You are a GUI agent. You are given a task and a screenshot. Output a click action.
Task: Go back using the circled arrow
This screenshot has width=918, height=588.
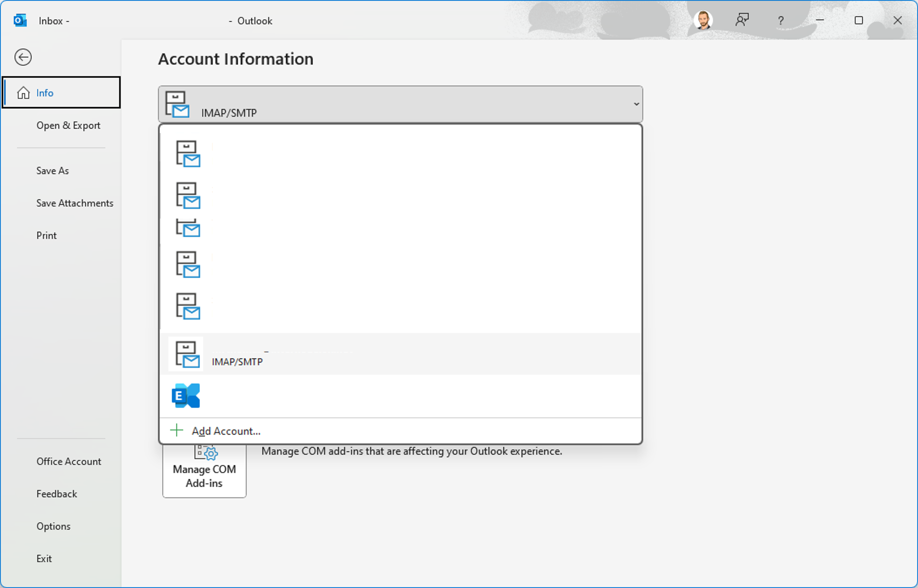click(23, 57)
